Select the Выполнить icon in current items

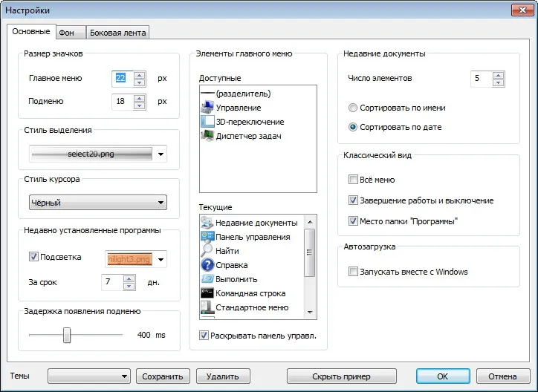click(x=207, y=279)
